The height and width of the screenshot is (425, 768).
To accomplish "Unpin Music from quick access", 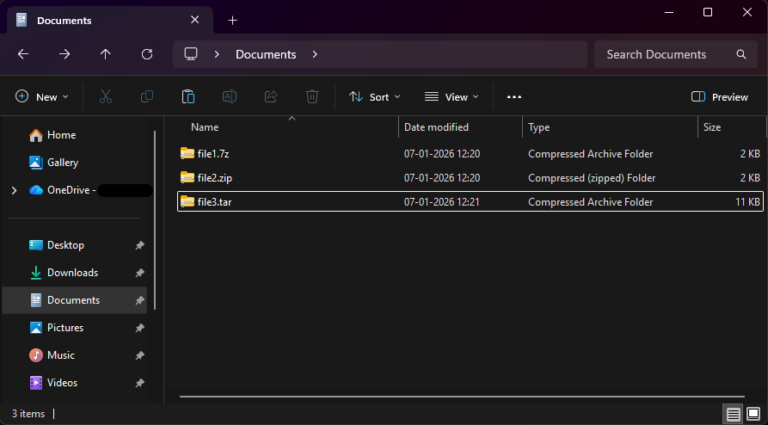I will 140,355.
